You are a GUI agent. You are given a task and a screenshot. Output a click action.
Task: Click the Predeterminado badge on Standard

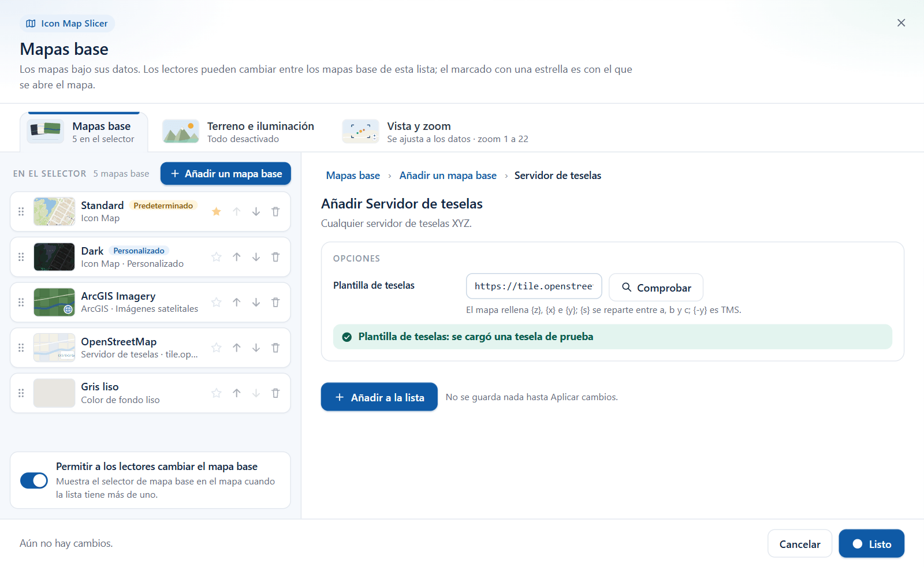click(163, 206)
